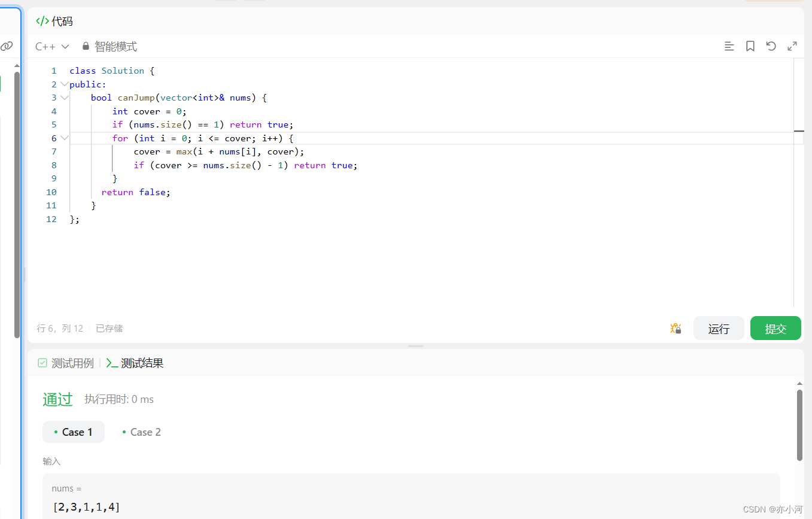
Task: Click the debugger bug icon
Action: (x=676, y=328)
